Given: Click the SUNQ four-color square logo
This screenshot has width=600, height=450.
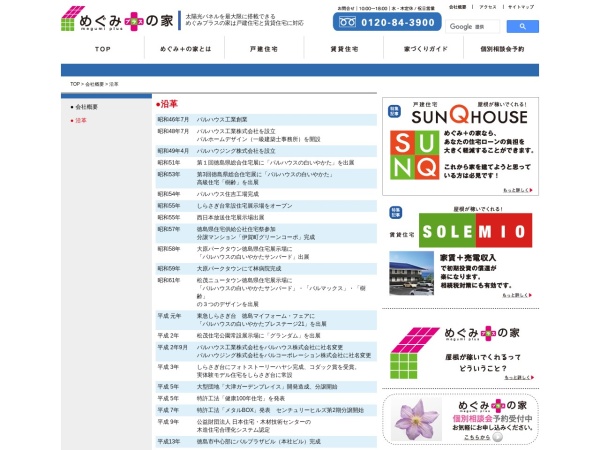Looking at the screenshot, I should [x=414, y=155].
